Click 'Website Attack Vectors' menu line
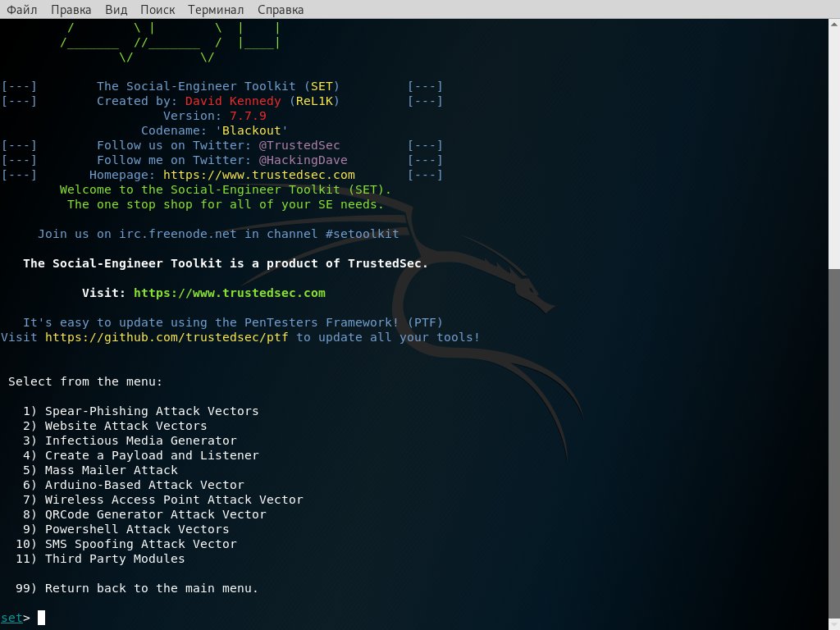Viewport: 840px width, 630px height. tap(115, 426)
